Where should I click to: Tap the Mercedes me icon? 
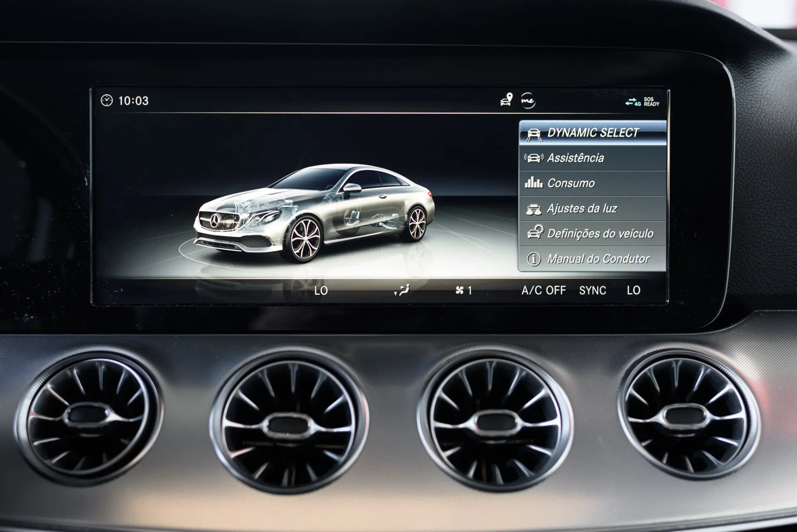(528, 100)
